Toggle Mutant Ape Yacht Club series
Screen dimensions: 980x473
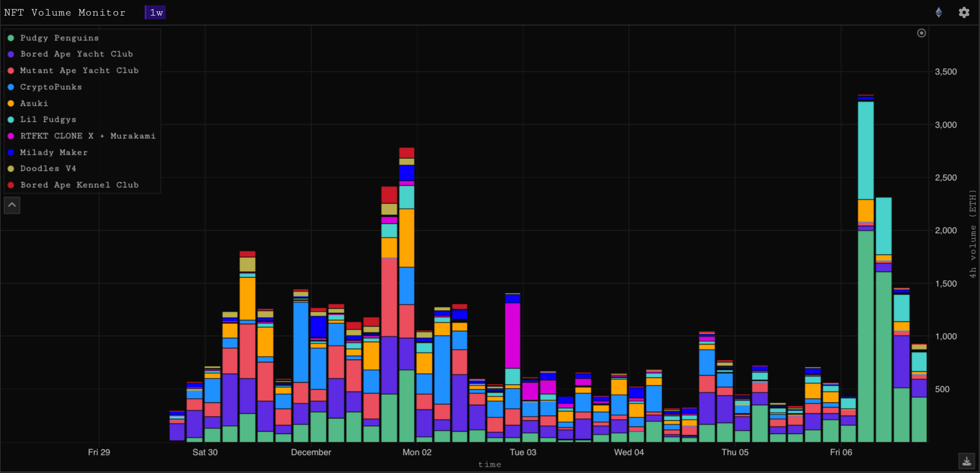click(73, 71)
